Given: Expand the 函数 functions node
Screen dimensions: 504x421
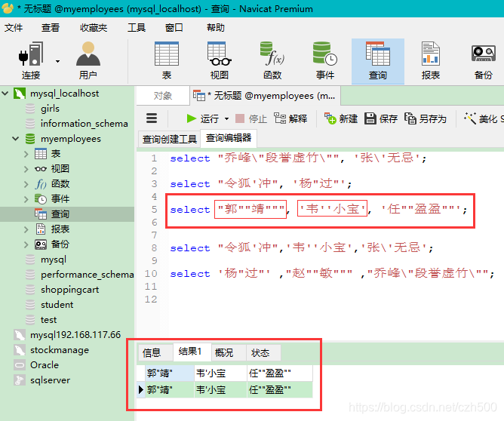Looking at the screenshot, I should 26,184.
